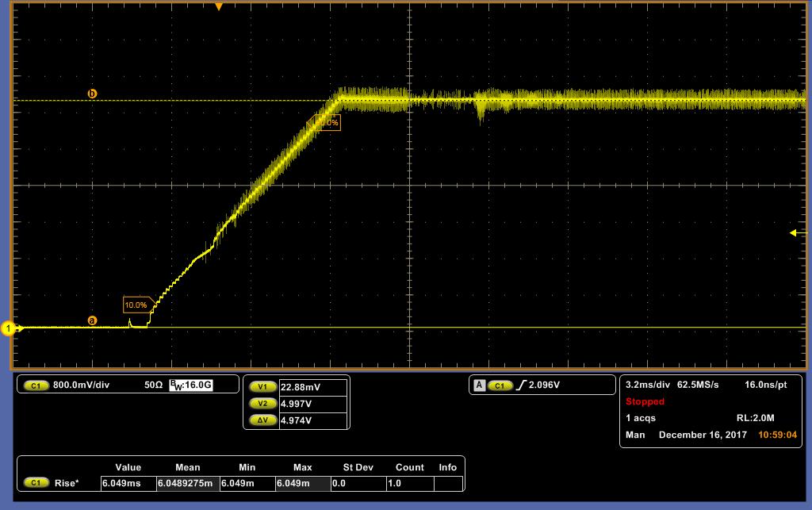This screenshot has height=510, width=812.
Task: Click the ΔV cursor readout badge
Action: 262,420
